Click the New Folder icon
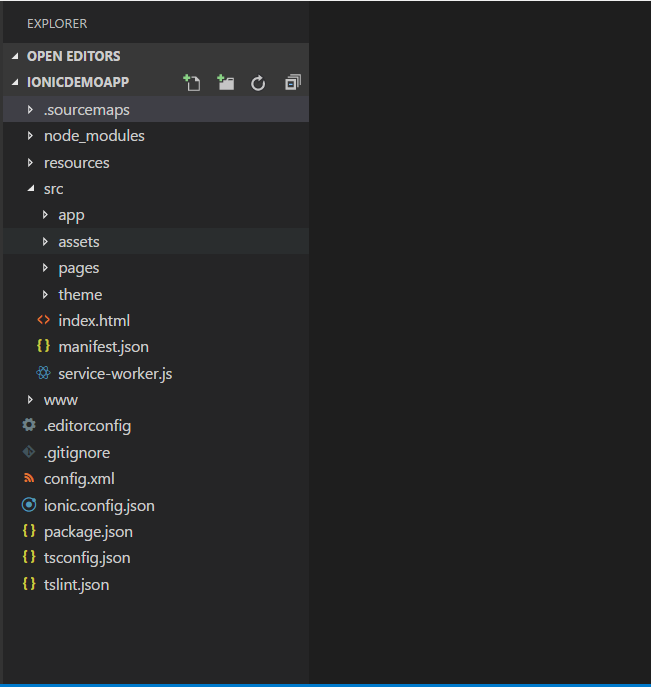The height and width of the screenshot is (687, 651). [x=226, y=82]
